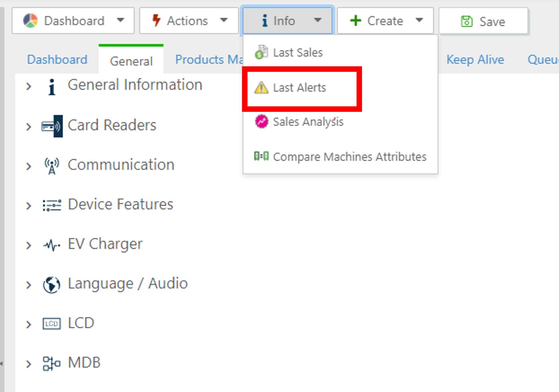559x392 pixels.
Task: Click the Card Readers card icon
Action: tap(52, 126)
